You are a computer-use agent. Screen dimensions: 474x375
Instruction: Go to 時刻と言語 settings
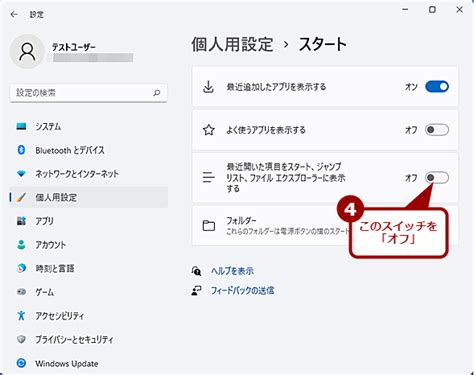(89, 268)
